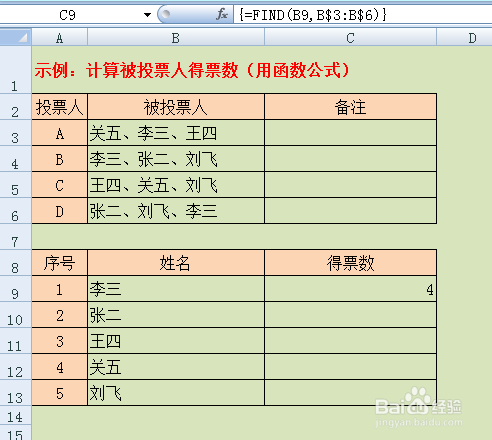Click cell 王四、关五、刘飞
The image size is (492, 440).
[176, 185]
